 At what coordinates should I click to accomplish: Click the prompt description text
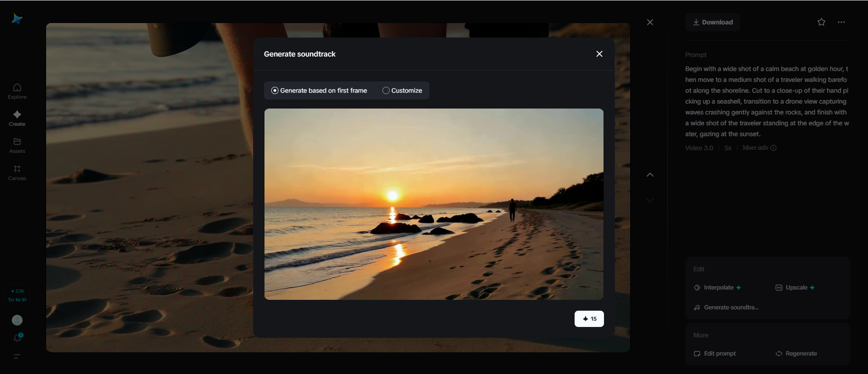[x=767, y=101]
